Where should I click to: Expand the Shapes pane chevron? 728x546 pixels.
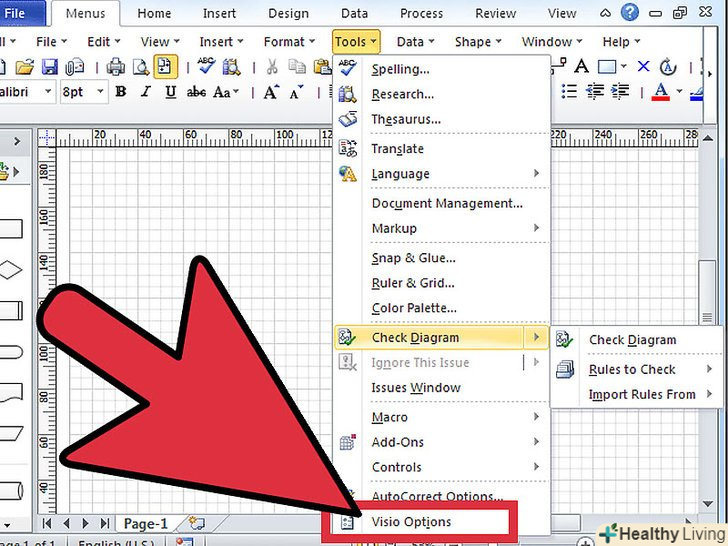click(17, 141)
